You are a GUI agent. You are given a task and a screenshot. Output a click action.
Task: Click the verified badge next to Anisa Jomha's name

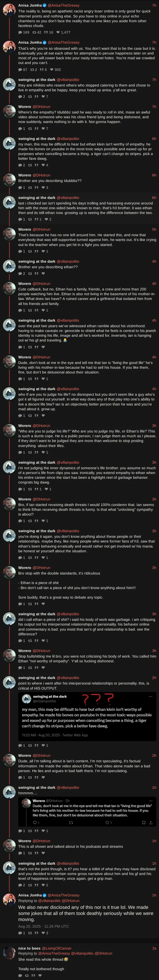click(x=45, y=5)
